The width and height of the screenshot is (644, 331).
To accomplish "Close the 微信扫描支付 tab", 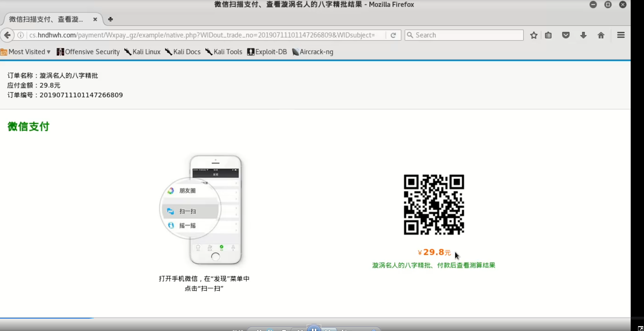I will click(x=95, y=19).
